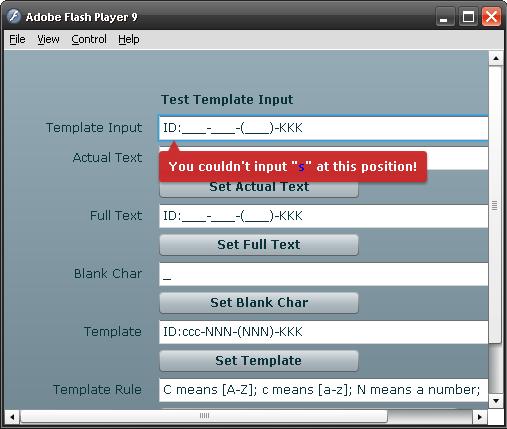Click the Set Template button

[259, 361]
